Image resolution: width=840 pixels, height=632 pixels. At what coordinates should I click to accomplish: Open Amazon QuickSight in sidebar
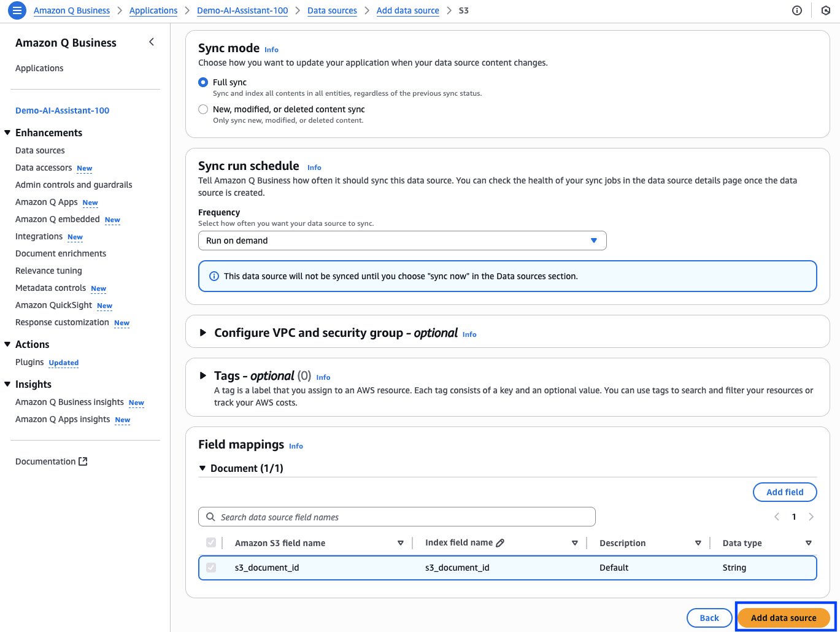(54, 305)
